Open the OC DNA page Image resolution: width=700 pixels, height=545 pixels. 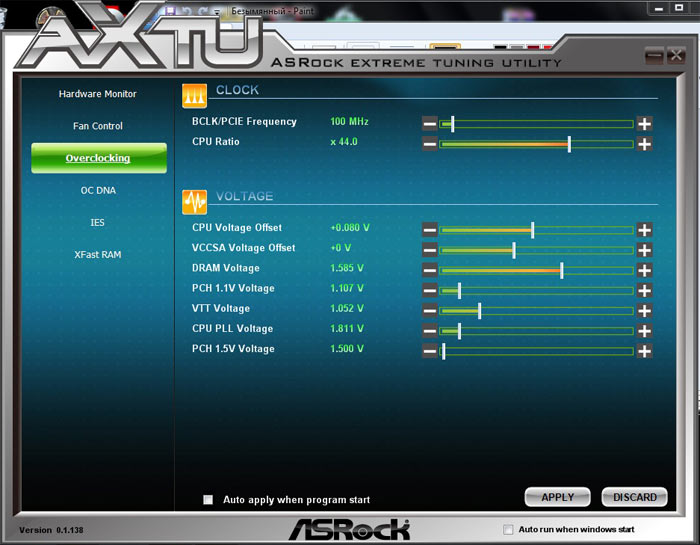tap(98, 190)
